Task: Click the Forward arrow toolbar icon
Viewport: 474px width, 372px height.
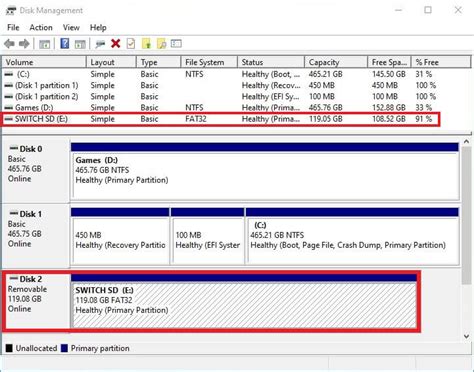Action: click(24, 44)
